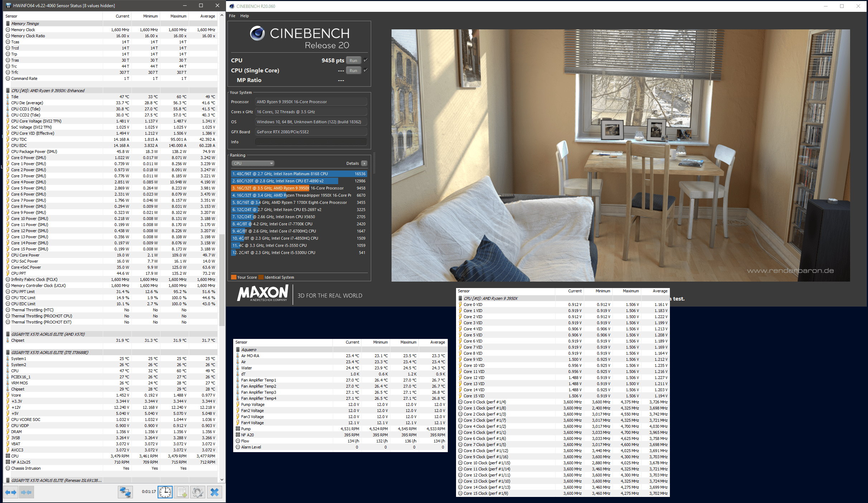
Task: Select ranking row 60C/120T Xeon E7-4890 v2
Action: pyautogui.click(x=299, y=181)
